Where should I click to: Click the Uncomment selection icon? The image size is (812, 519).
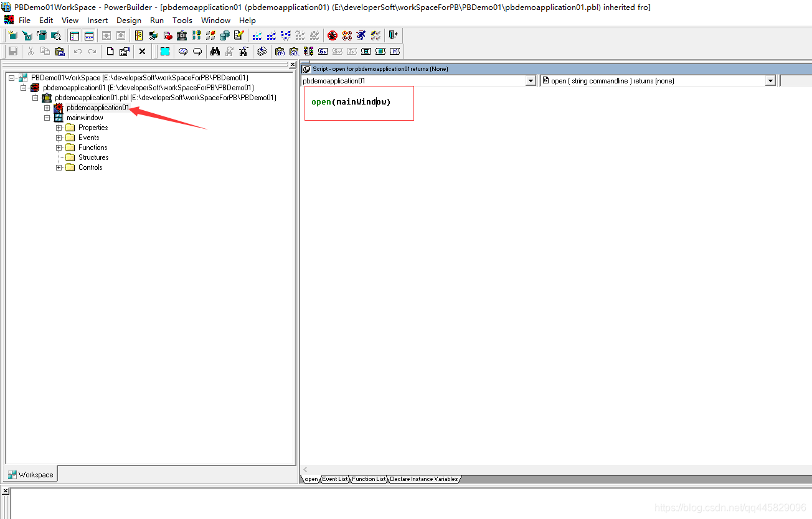[197, 51]
